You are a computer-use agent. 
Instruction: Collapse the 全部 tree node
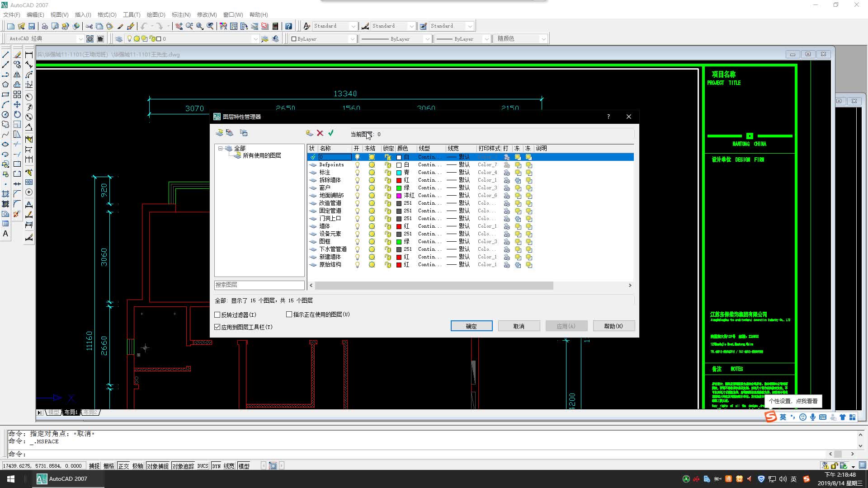220,148
